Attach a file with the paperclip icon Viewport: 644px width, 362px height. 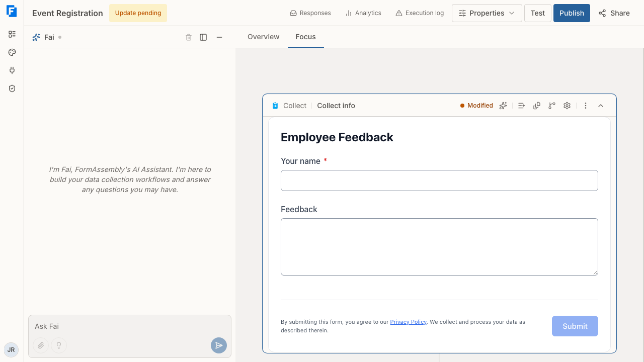[x=41, y=345]
